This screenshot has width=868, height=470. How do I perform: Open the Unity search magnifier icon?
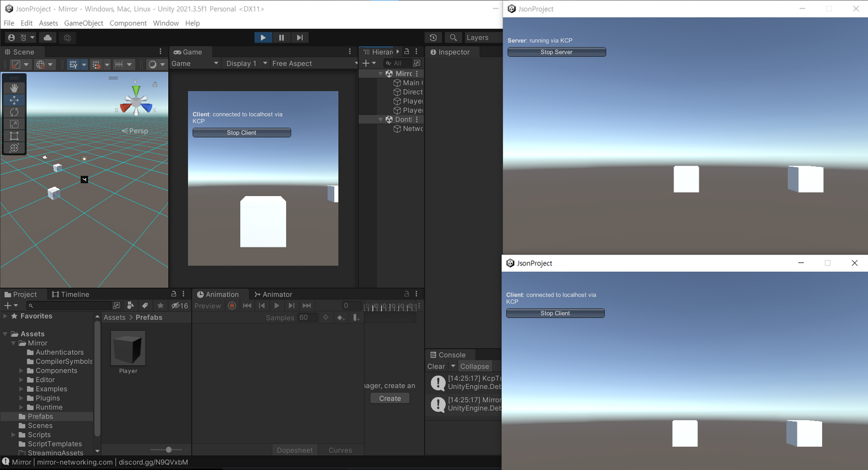pos(453,37)
